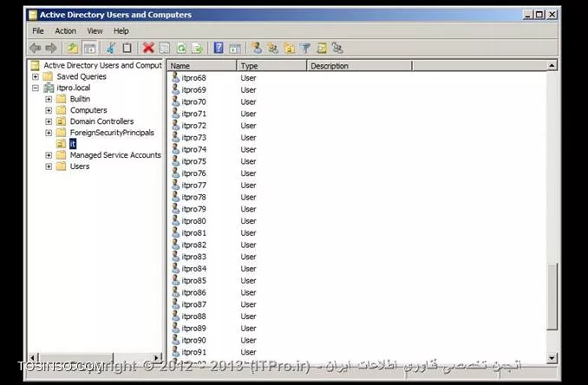Select user itpro78 in list
Image resolution: width=588 pixels, height=385 pixels.
[193, 197]
